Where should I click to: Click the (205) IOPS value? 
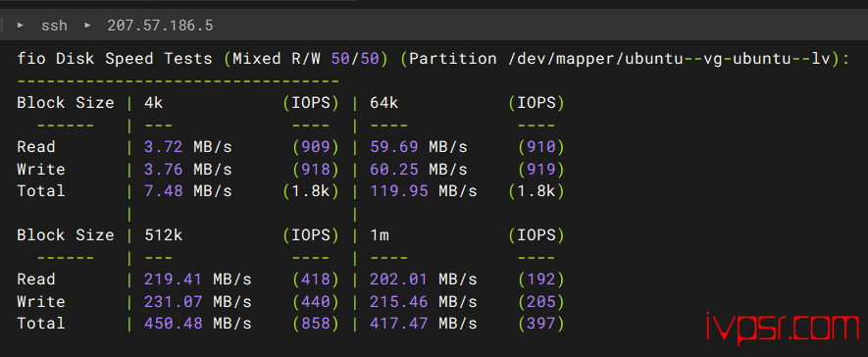pyautogui.click(x=541, y=302)
